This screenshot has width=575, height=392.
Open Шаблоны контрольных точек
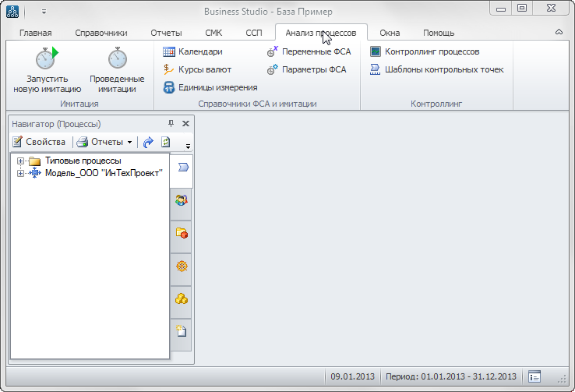[x=437, y=69]
